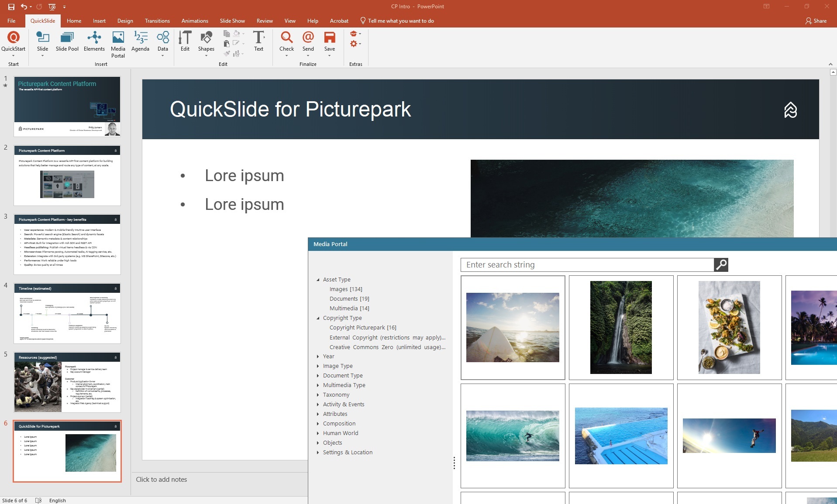
Task: Run the Check tool
Action: click(x=286, y=43)
